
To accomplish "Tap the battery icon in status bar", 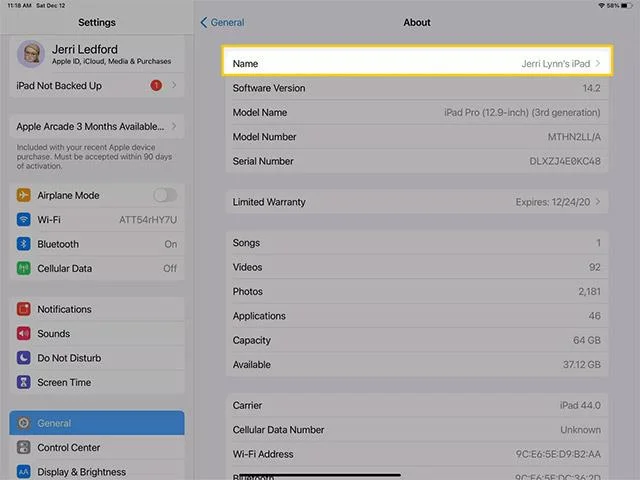I will pyautogui.click(x=627, y=6).
